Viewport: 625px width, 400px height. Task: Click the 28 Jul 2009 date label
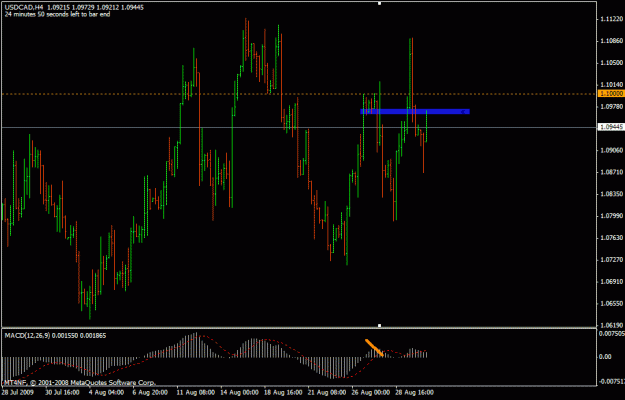pyautogui.click(x=17, y=392)
